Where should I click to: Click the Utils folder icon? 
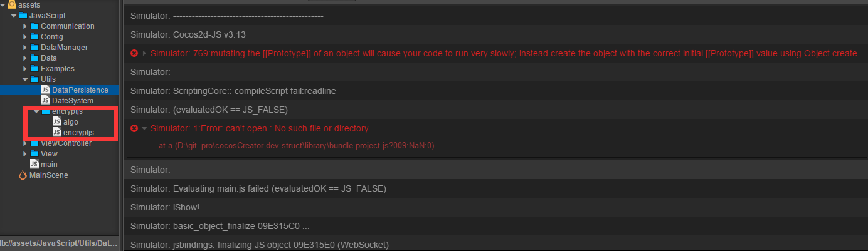[34, 79]
